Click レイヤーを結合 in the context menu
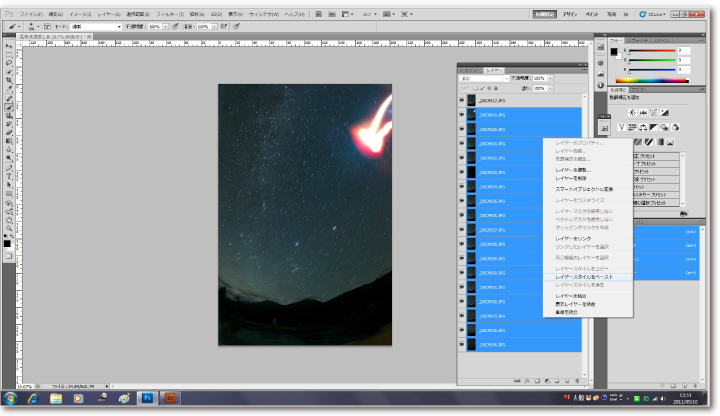Image resolution: width=720 pixels, height=416 pixels. [x=571, y=296]
